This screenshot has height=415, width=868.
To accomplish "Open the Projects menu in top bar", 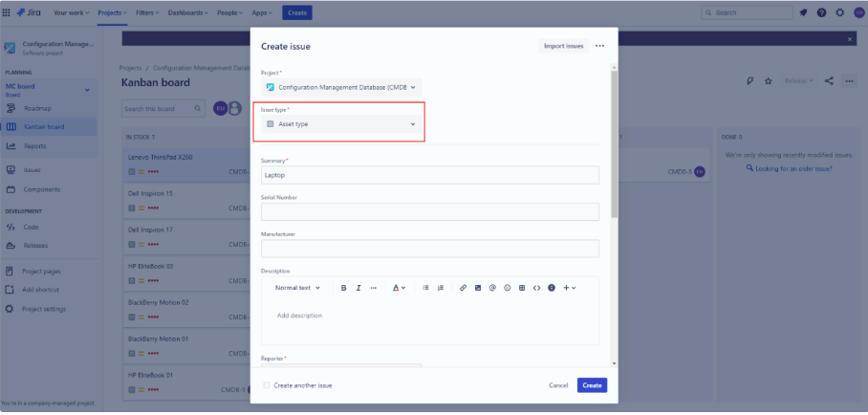I will pyautogui.click(x=113, y=12).
